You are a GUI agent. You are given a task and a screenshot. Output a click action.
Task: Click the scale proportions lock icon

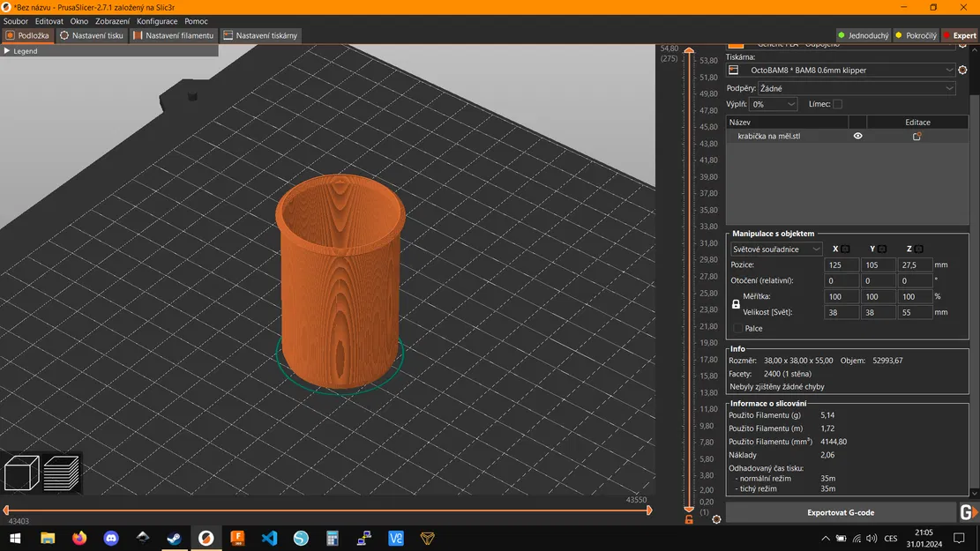[737, 304]
